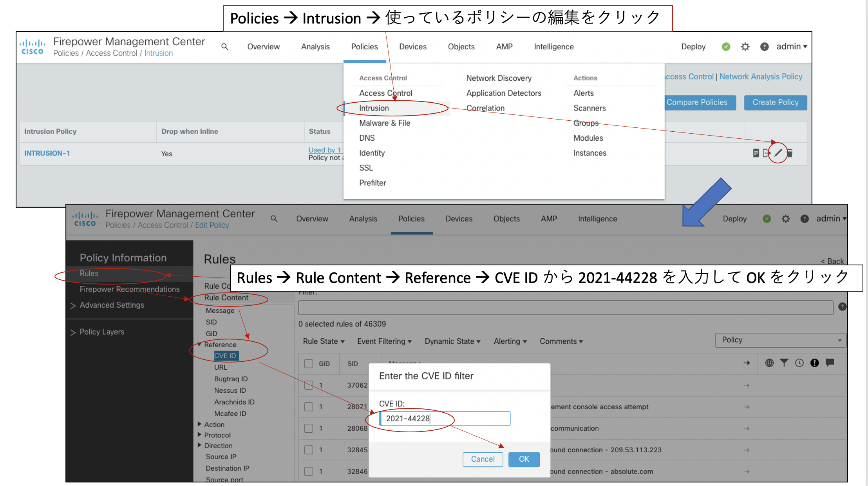Open the Rule State dropdown
Viewport: 868px width, 486px height.
pyautogui.click(x=324, y=341)
